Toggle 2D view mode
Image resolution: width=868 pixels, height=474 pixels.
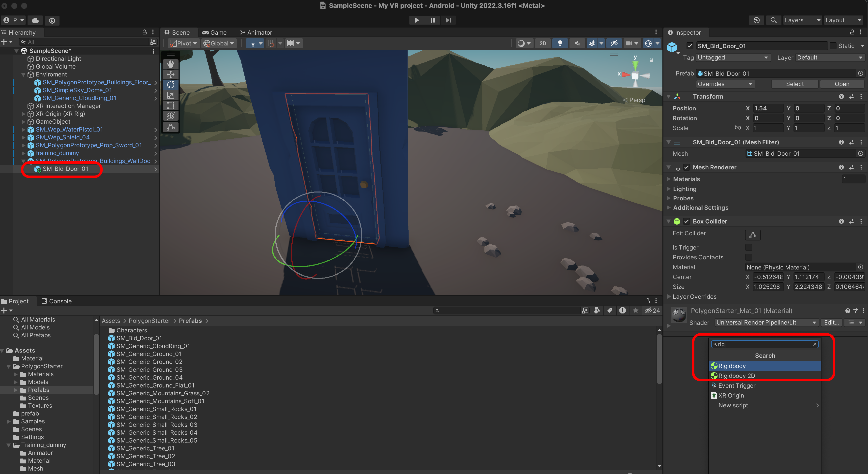(x=542, y=43)
